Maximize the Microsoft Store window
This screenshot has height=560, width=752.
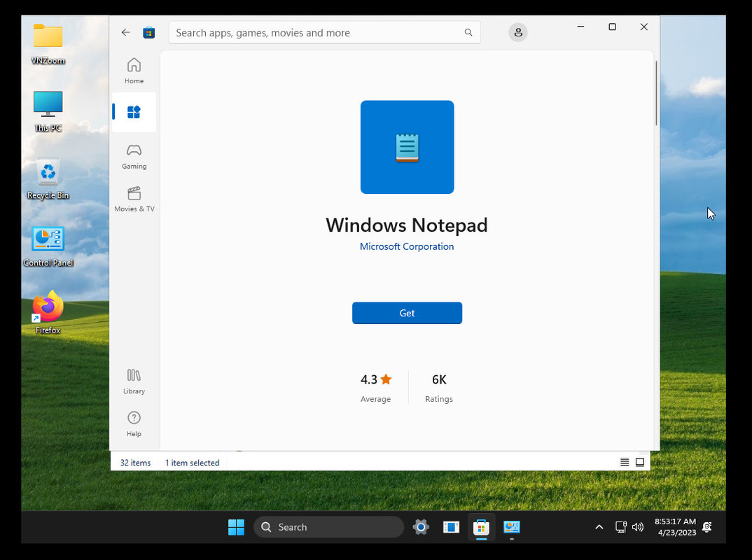612,27
